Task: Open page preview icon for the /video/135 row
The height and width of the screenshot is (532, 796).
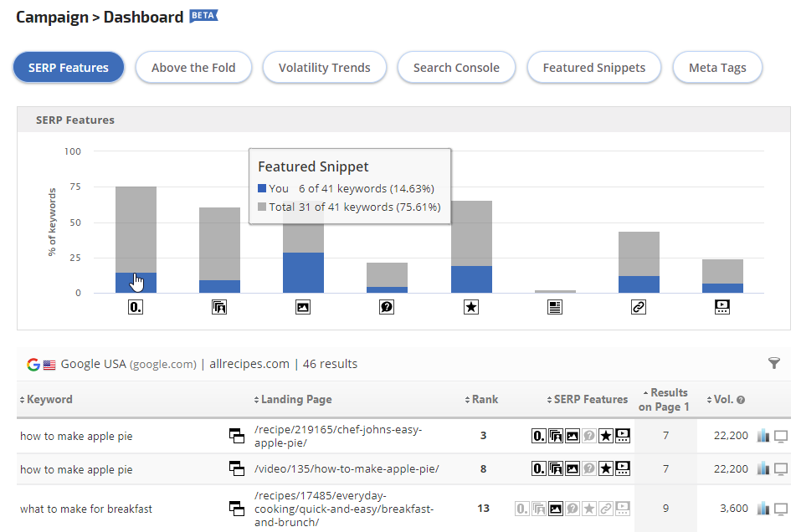Action: pos(237,469)
